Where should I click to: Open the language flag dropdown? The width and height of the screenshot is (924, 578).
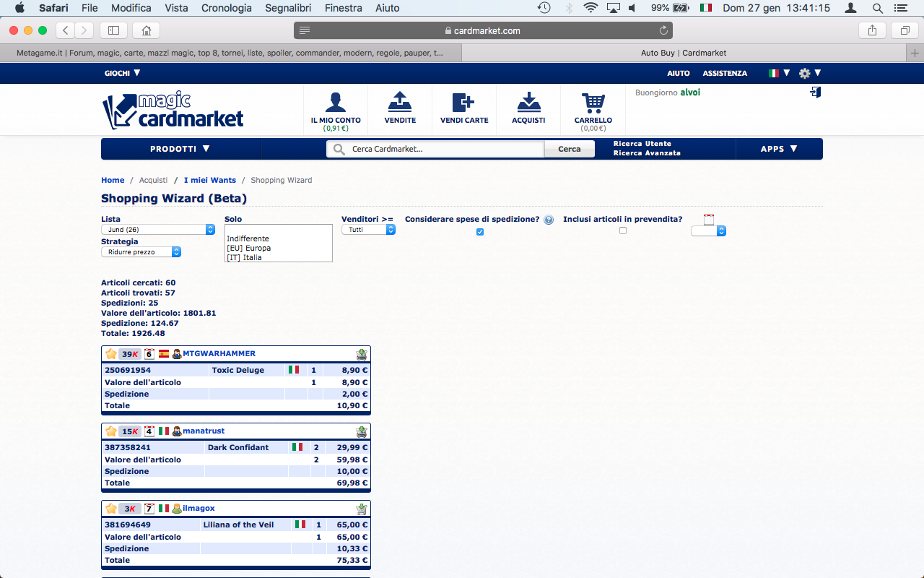(x=779, y=73)
